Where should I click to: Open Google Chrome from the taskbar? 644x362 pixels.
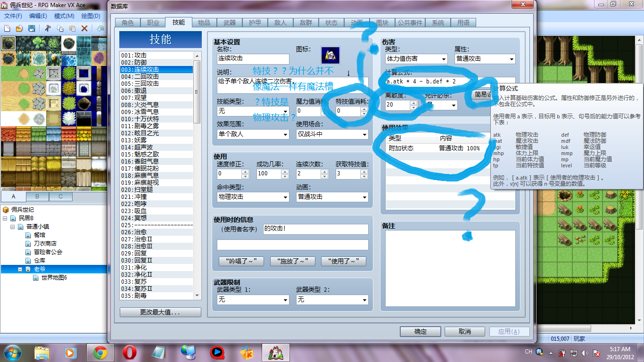[99, 352]
